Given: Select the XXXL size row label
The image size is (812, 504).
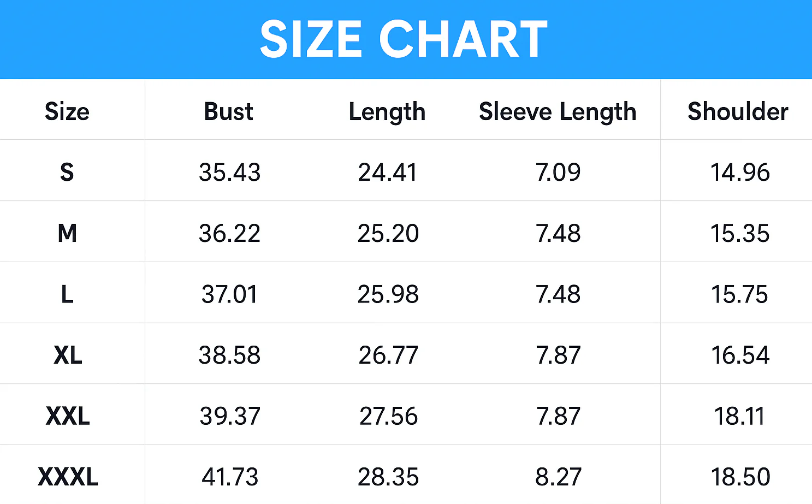Looking at the screenshot, I should [x=68, y=477].
